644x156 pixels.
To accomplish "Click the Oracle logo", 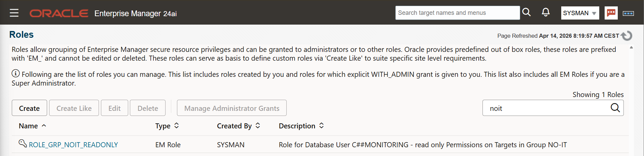I will (x=59, y=13).
